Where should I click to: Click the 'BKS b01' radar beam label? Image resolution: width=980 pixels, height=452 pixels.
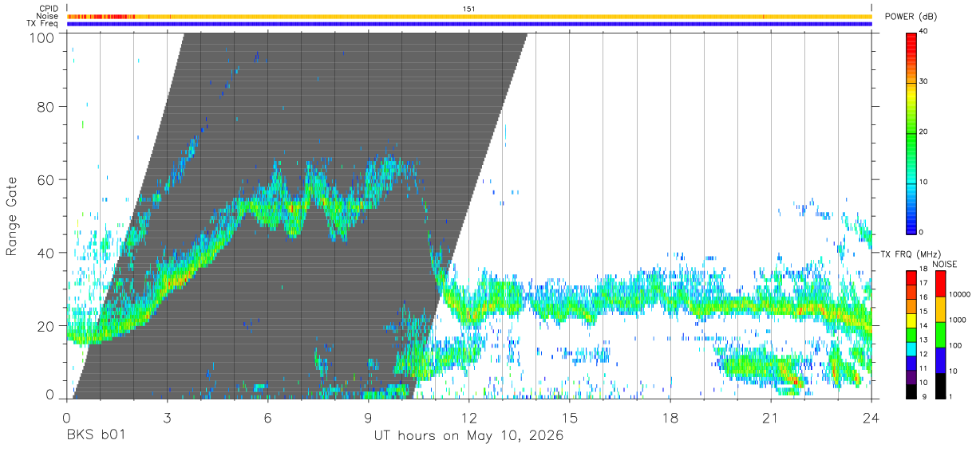[x=96, y=436]
